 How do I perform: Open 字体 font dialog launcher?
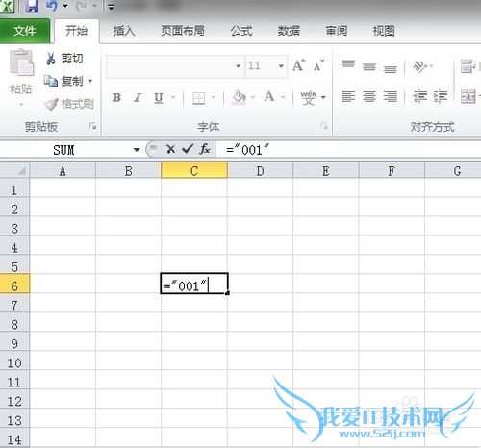click(x=324, y=127)
